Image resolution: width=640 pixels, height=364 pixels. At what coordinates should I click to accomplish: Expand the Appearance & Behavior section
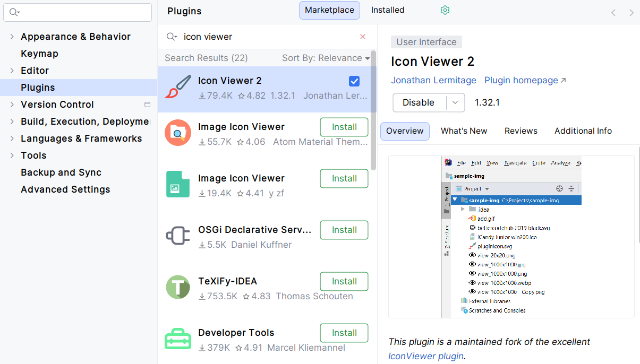(x=12, y=37)
